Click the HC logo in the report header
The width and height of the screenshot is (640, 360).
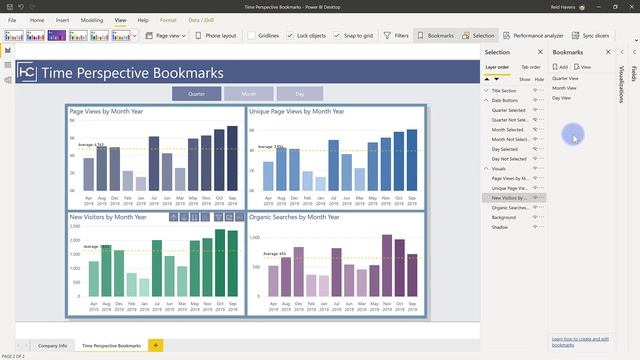click(x=27, y=72)
